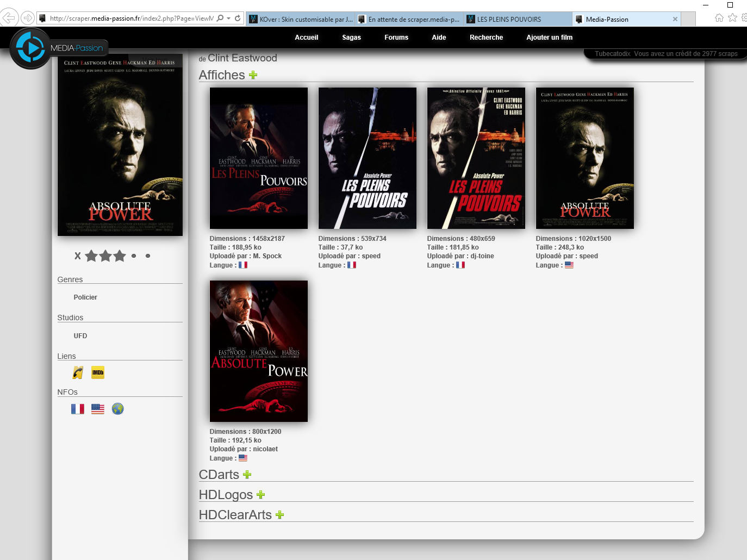The height and width of the screenshot is (560, 747).
Task: Open the Recherche menu item
Action: coord(487,38)
